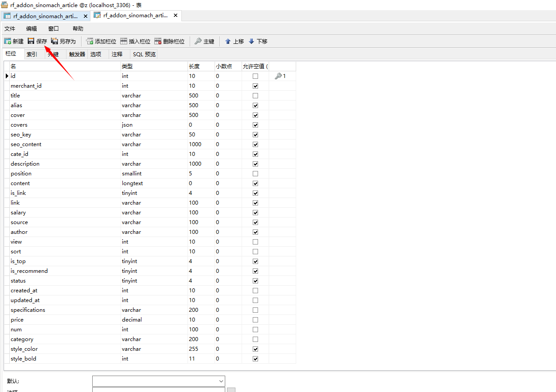
Task: Enable allow-null for title field
Action: pos(255,96)
